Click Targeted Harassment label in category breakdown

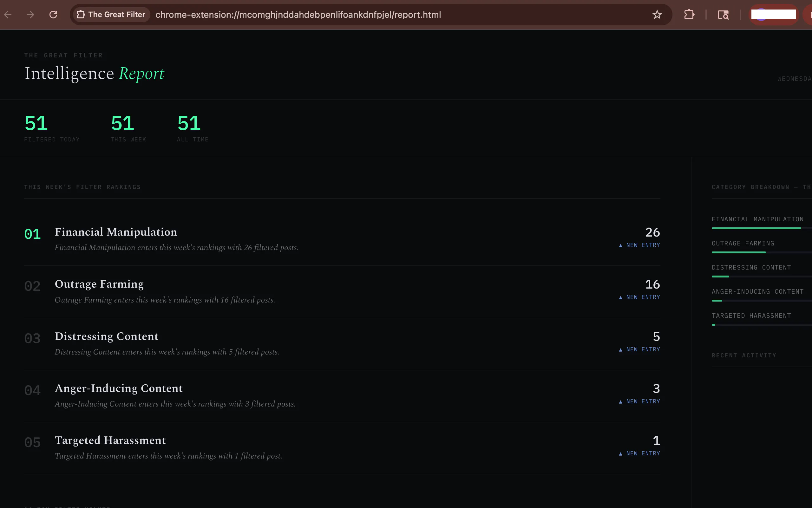[x=751, y=316]
